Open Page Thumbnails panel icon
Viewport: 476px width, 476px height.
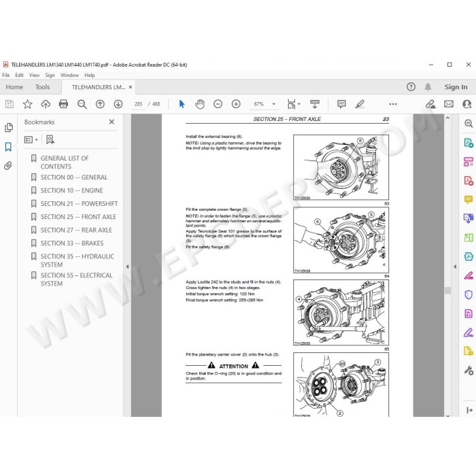8,128
